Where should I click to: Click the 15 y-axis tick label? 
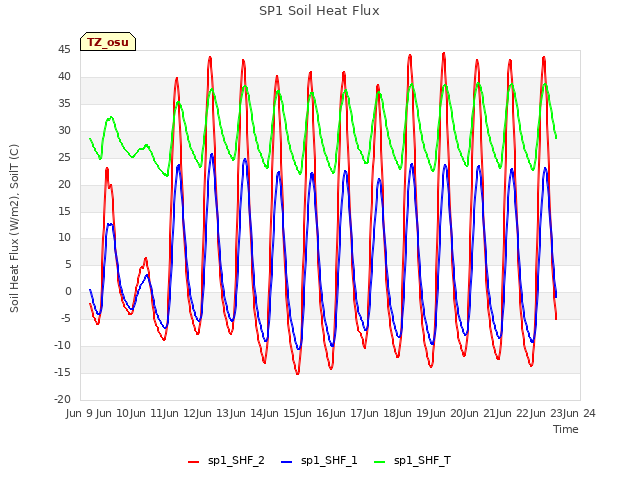[64, 211]
